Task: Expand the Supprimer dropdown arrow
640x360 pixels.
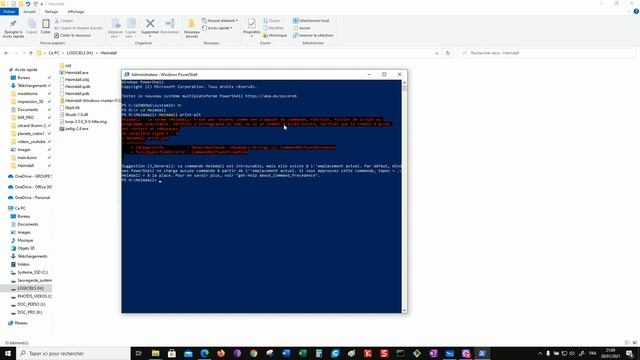Action: 150,37
